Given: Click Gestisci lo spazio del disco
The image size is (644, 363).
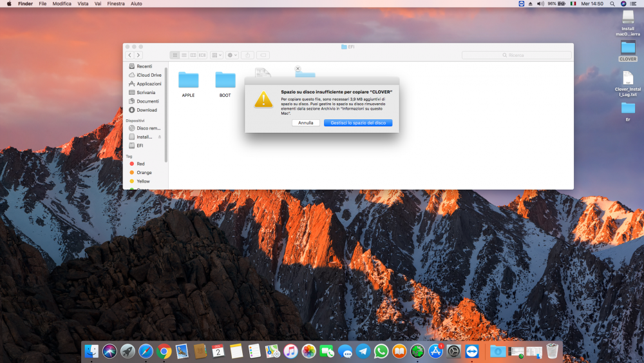Looking at the screenshot, I should pyautogui.click(x=358, y=123).
